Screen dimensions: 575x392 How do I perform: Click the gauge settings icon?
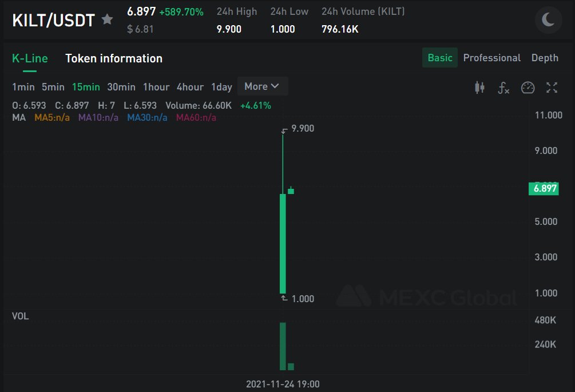click(528, 88)
